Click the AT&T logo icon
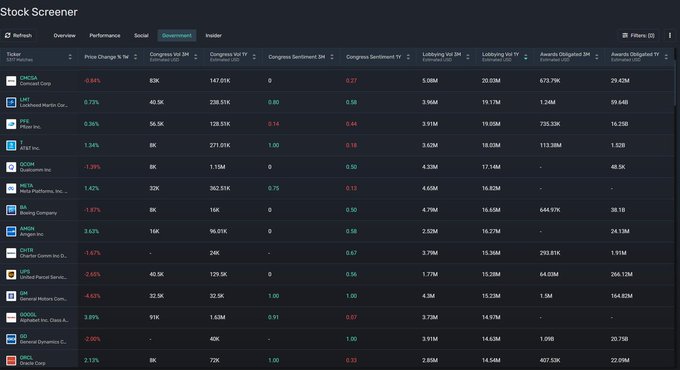 [11, 145]
